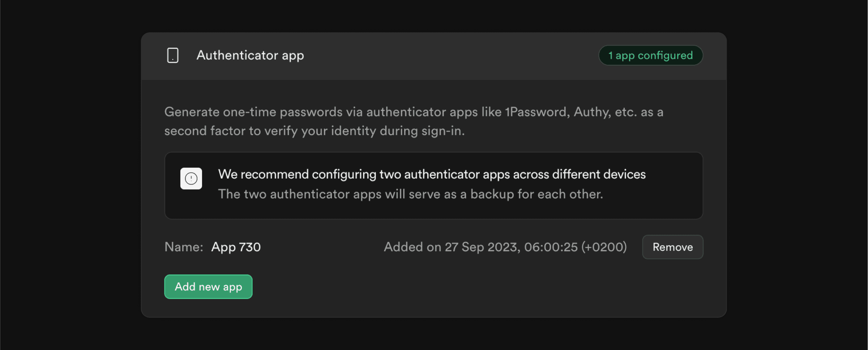
Task: Click the word '1Password' in the description
Action: (537, 112)
